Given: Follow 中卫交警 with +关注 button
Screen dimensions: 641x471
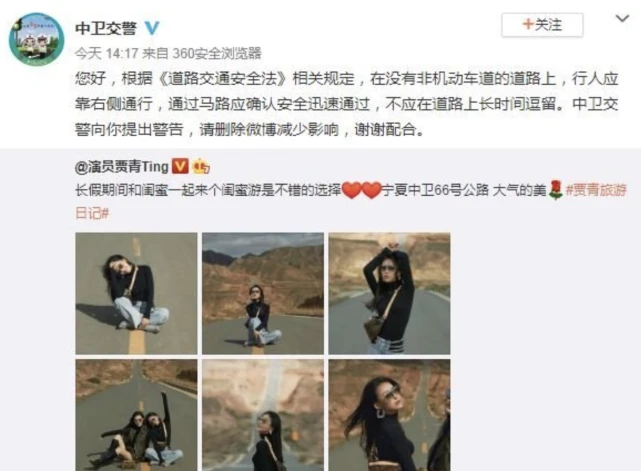Looking at the screenshot, I should (x=542, y=25).
